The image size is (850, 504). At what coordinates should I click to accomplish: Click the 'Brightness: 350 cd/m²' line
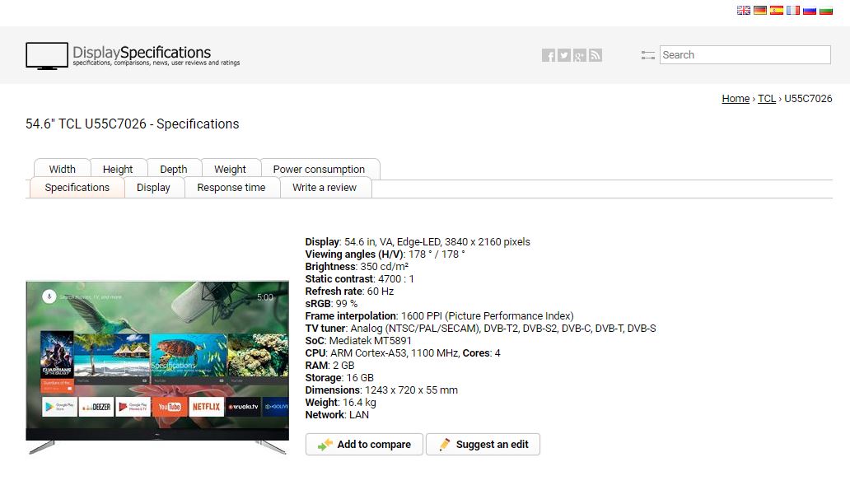point(357,267)
